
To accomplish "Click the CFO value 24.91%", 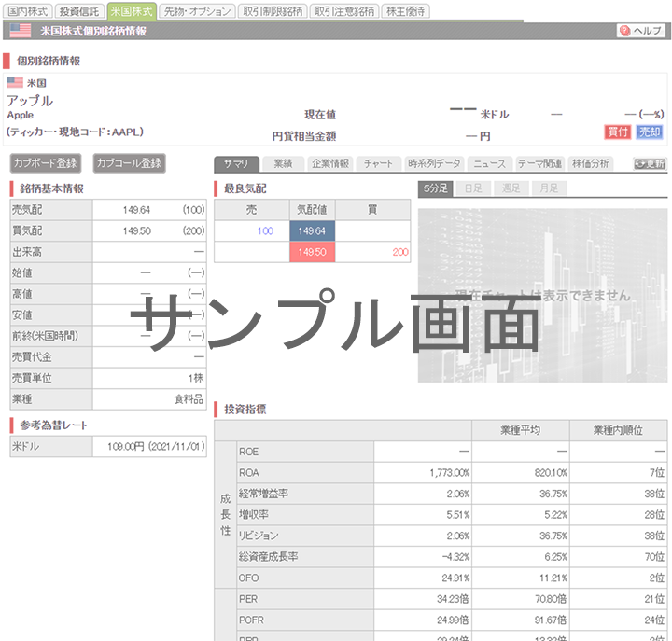I will coord(456,578).
